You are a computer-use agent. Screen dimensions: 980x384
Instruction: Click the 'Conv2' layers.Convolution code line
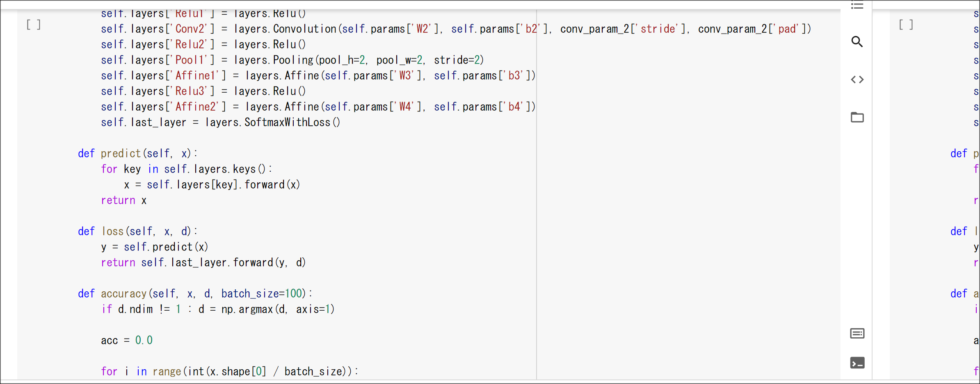pyautogui.click(x=456, y=29)
